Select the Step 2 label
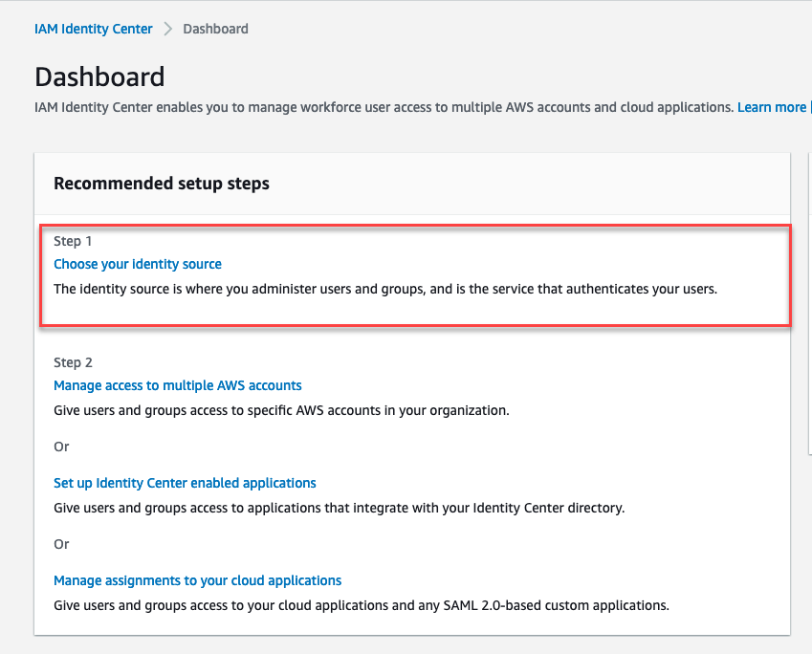Image resolution: width=812 pixels, height=654 pixels. [73, 362]
